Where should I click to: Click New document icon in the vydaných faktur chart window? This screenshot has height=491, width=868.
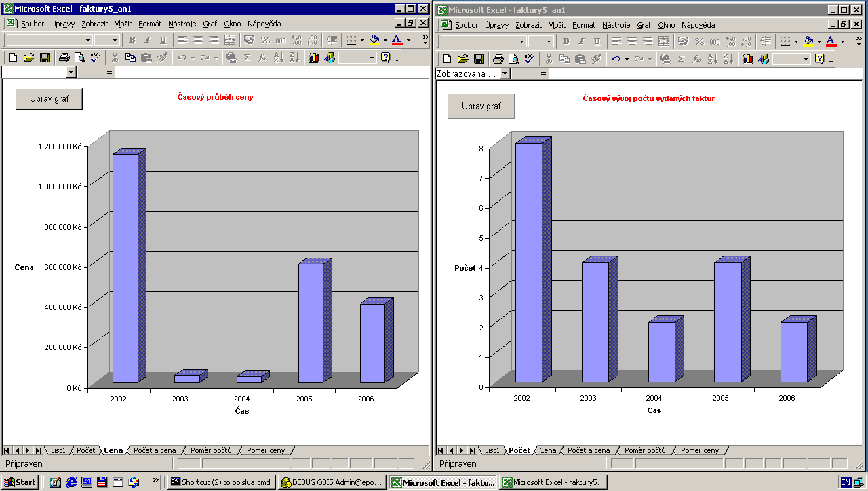[447, 59]
